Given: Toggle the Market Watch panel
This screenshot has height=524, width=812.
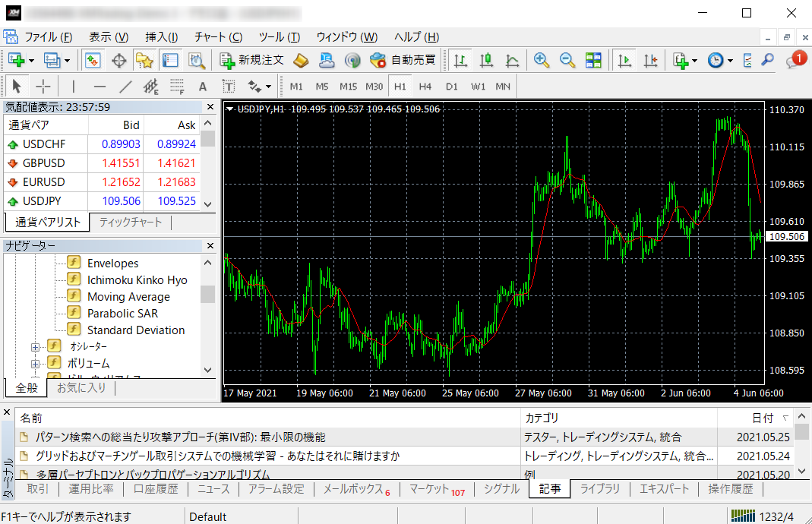Looking at the screenshot, I should tap(93, 60).
